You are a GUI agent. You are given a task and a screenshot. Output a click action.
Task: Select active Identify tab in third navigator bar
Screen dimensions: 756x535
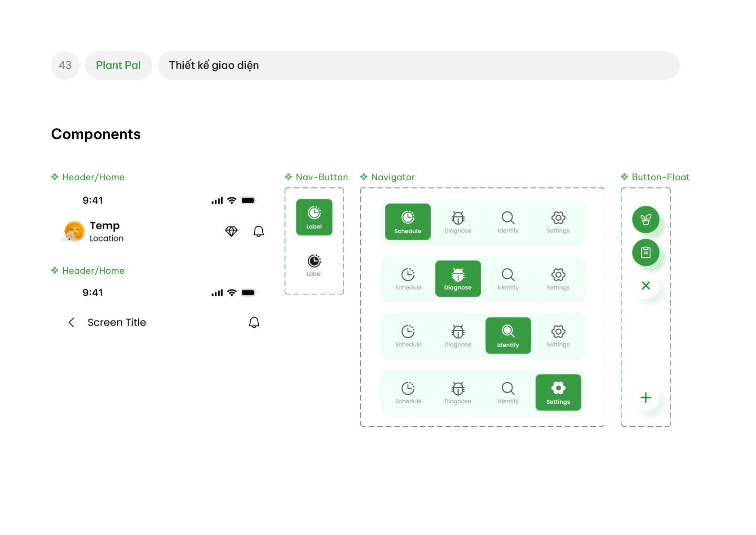(x=508, y=335)
